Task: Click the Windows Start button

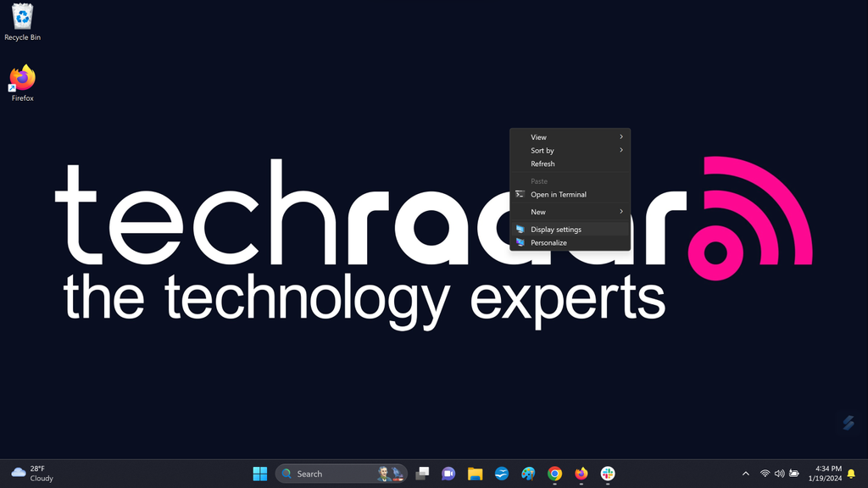Action: coord(259,473)
